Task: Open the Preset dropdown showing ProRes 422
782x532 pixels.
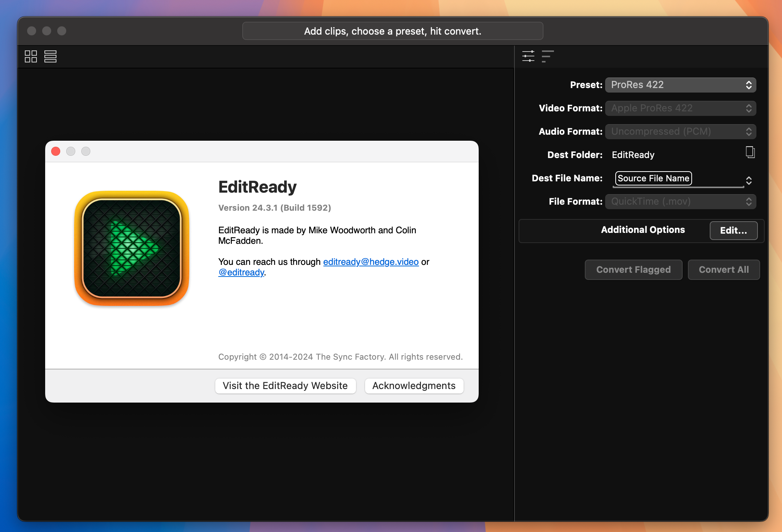Action: (x=680, y=85)
